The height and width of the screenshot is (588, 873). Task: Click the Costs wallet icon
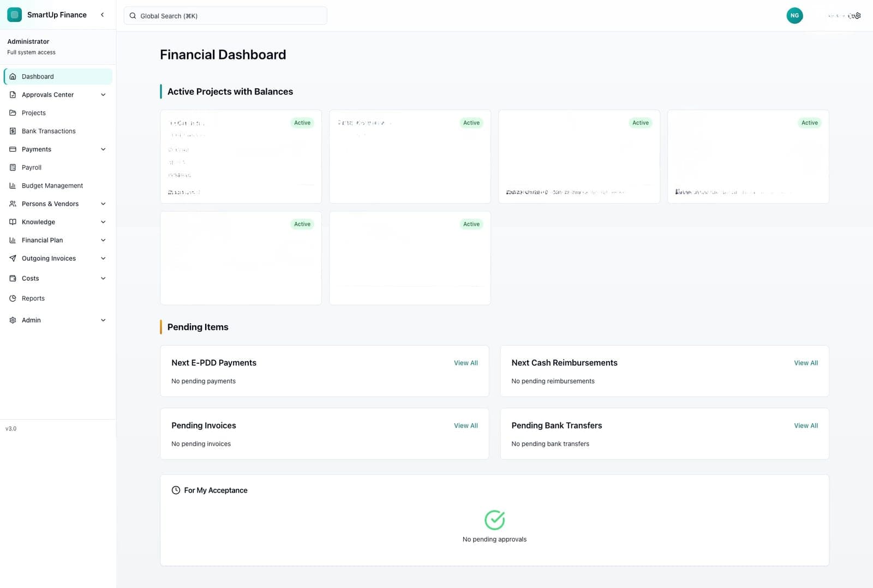[x=13, y=278]
